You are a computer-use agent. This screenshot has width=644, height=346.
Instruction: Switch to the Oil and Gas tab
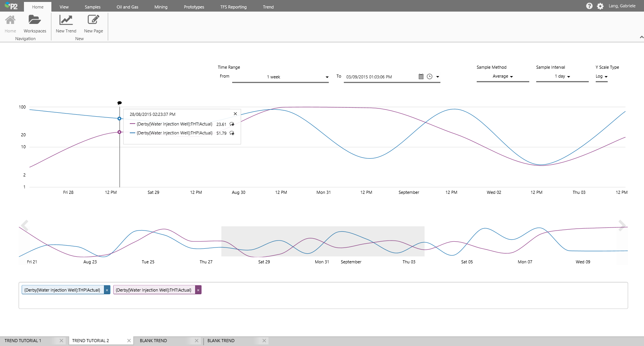[127, 7]
